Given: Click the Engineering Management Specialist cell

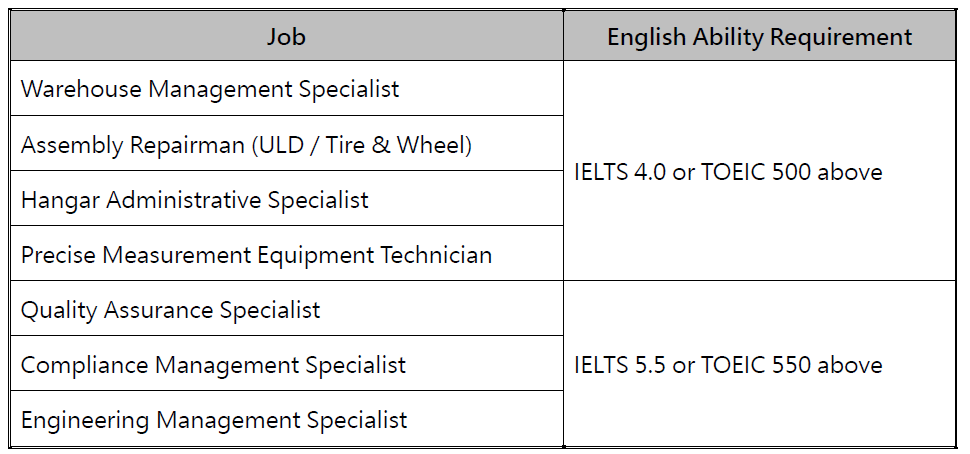Looking at the screenshot, I should [214, 419].
